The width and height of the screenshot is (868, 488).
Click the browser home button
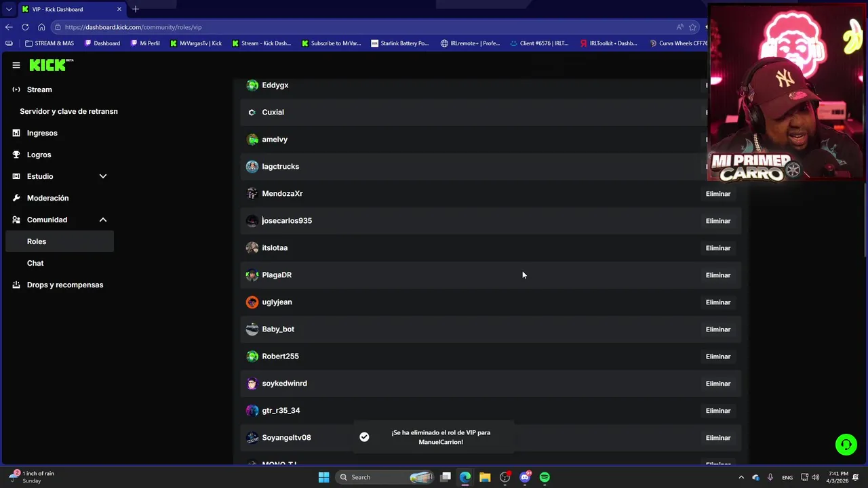[41, 27]
